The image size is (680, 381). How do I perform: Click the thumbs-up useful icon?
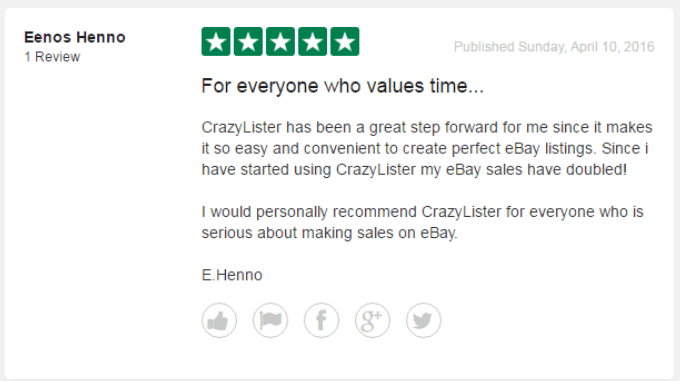[219, 320]
